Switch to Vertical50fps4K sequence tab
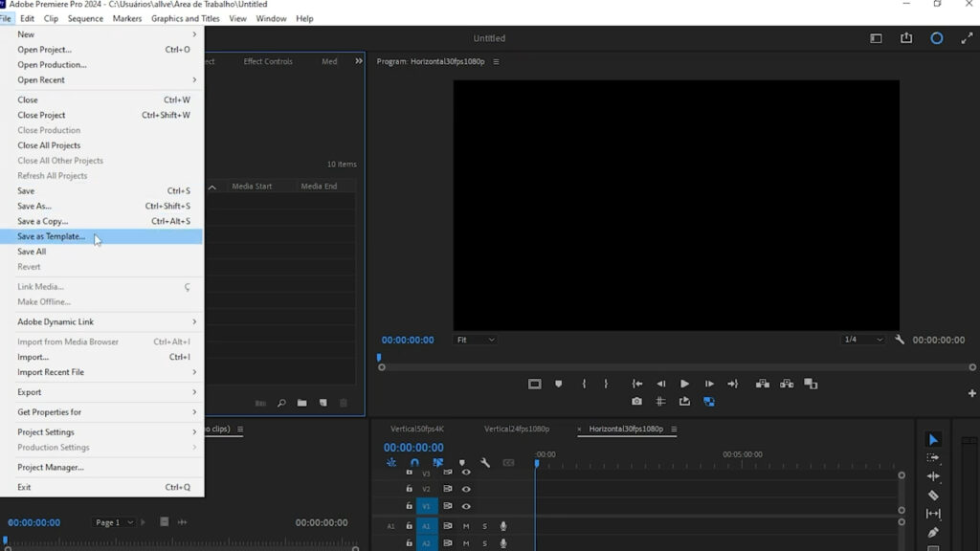Viewport: 980px width, 551px height. pyautogui.click(x=417, y=430)
